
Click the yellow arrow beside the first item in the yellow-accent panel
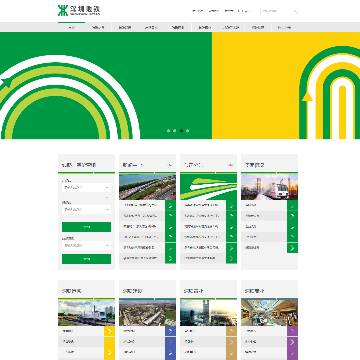(109, 331)
